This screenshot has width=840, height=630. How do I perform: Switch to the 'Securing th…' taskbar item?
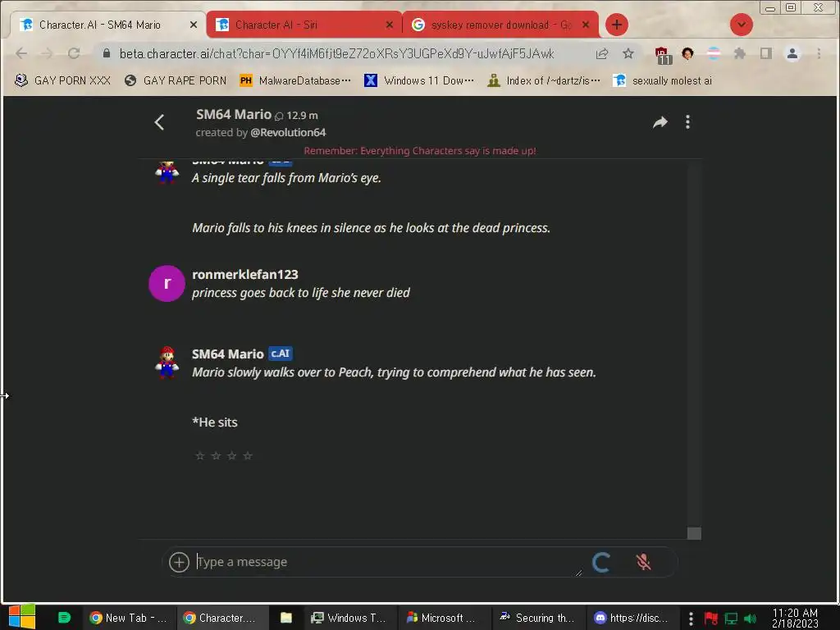(x=539, y=618)
